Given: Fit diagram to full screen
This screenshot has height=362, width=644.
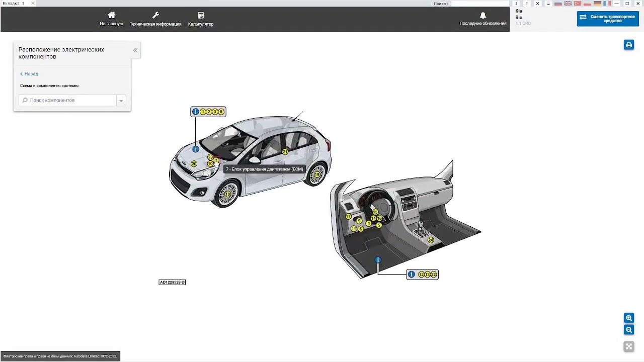Looking at the screenshot, I should (629, 346).
